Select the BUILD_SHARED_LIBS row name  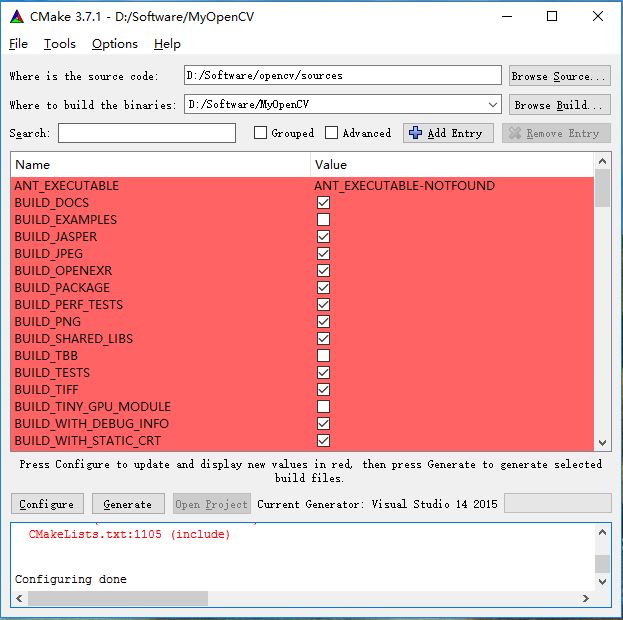74,339
